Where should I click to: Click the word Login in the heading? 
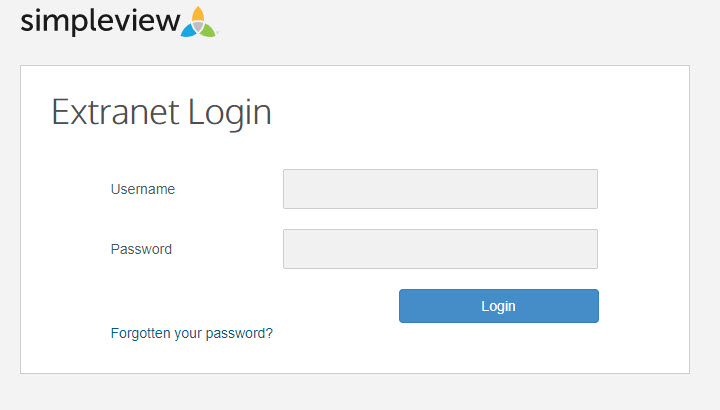(x=230, y=114)
